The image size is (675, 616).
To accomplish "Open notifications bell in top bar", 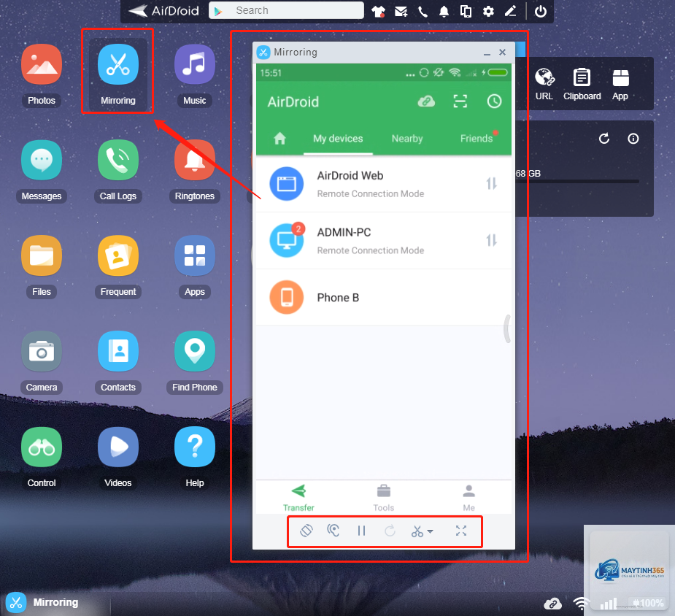I will click(x=444, y=11).
